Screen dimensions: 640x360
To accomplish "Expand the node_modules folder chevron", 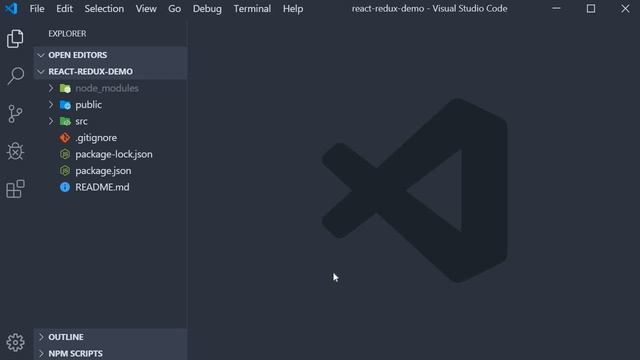I will click(51, 88).
